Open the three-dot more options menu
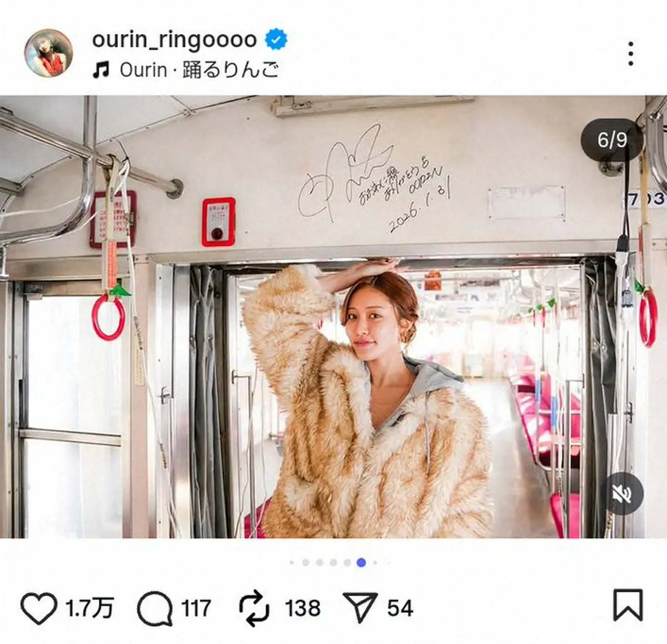This screenshot has height=644, width=667. (x=630, y=54)
